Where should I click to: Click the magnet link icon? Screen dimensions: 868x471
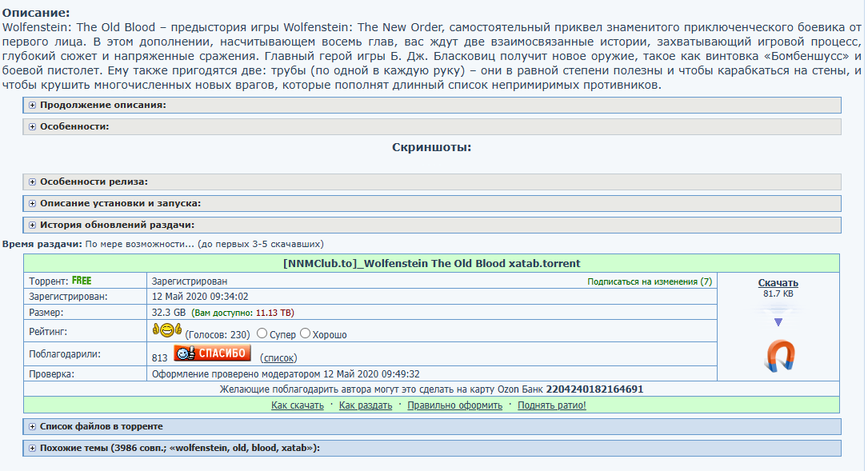pos(779,356)
